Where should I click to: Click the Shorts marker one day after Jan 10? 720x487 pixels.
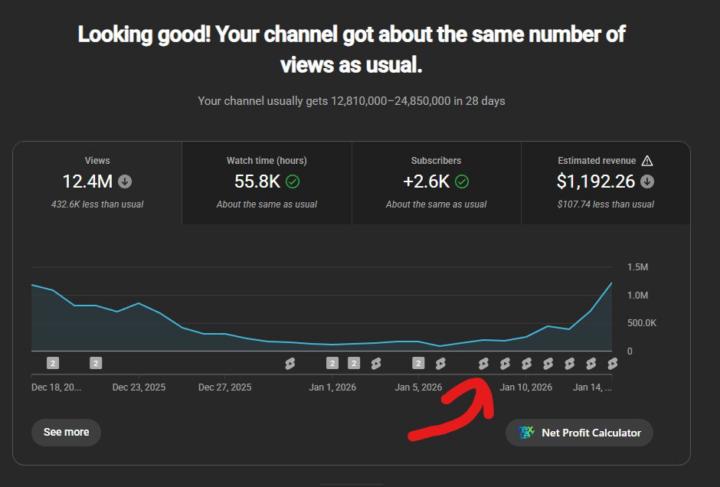pyautogui.click(x=548, y=364)
